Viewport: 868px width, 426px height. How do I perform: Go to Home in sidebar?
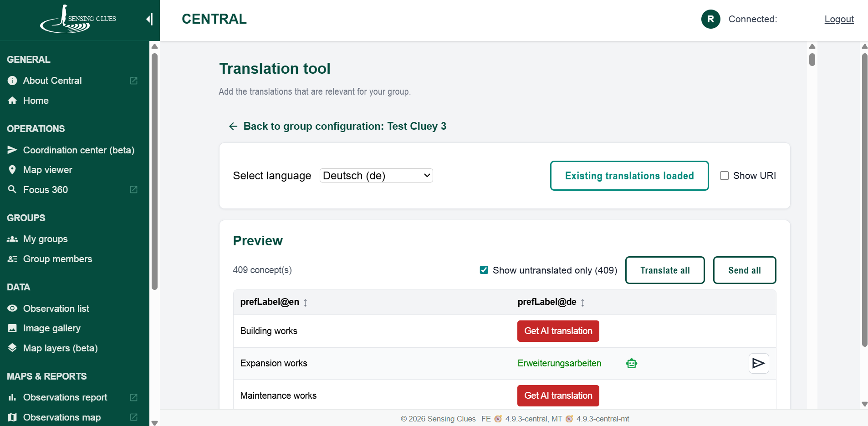(x=36, y=101)
